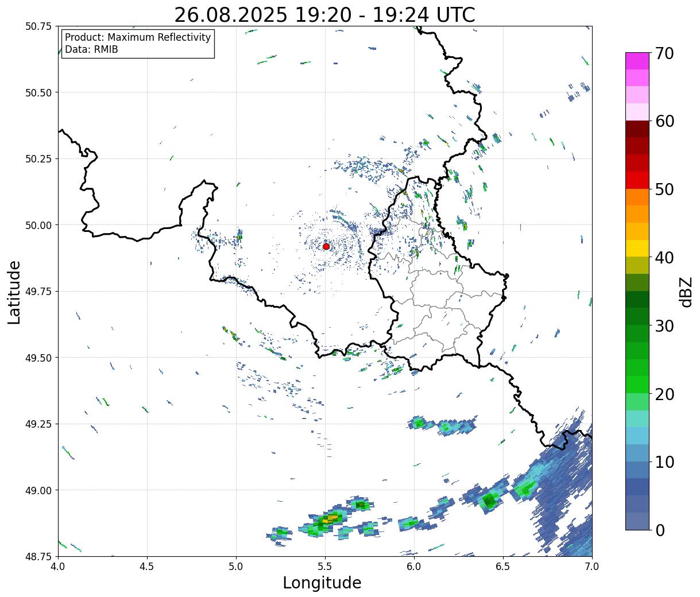Click the colorbar tick label 60
This screenshot has height=597, width=700.
[664, 121]
